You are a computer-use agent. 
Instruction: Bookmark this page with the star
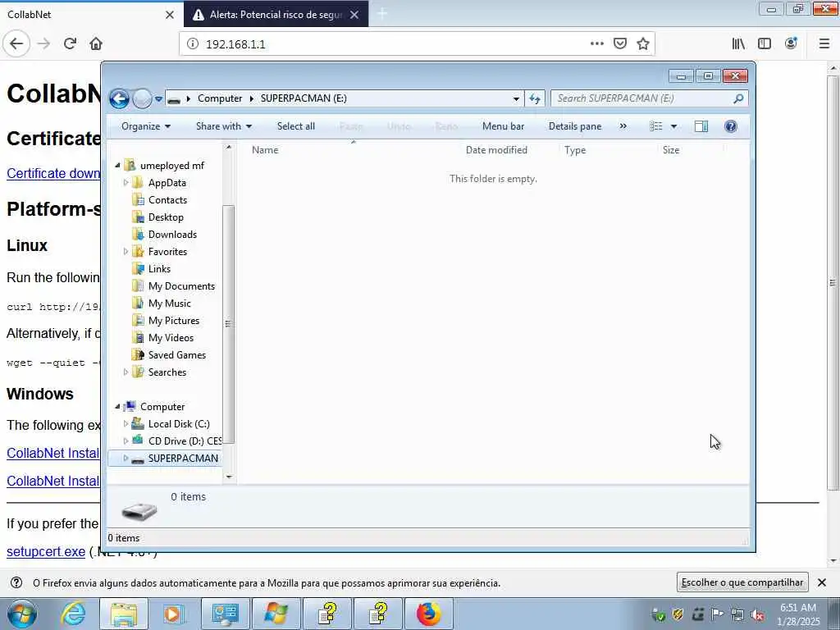(643, 44)
